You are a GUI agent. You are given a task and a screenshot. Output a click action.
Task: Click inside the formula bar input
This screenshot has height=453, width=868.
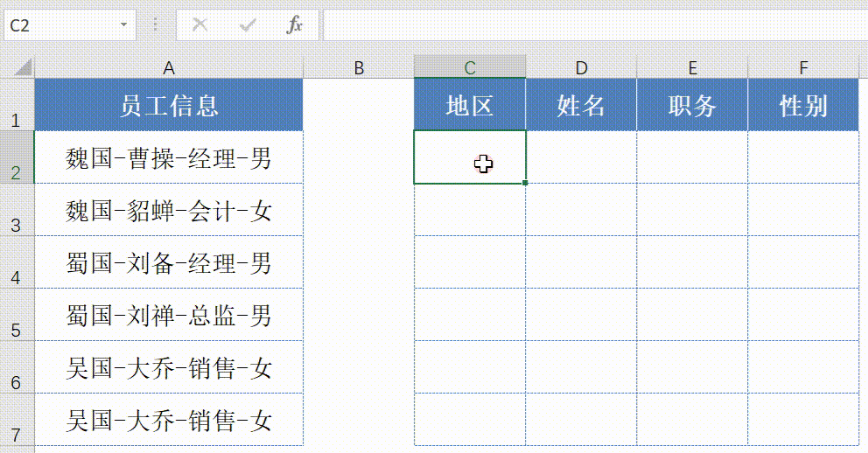pos(593,25)
